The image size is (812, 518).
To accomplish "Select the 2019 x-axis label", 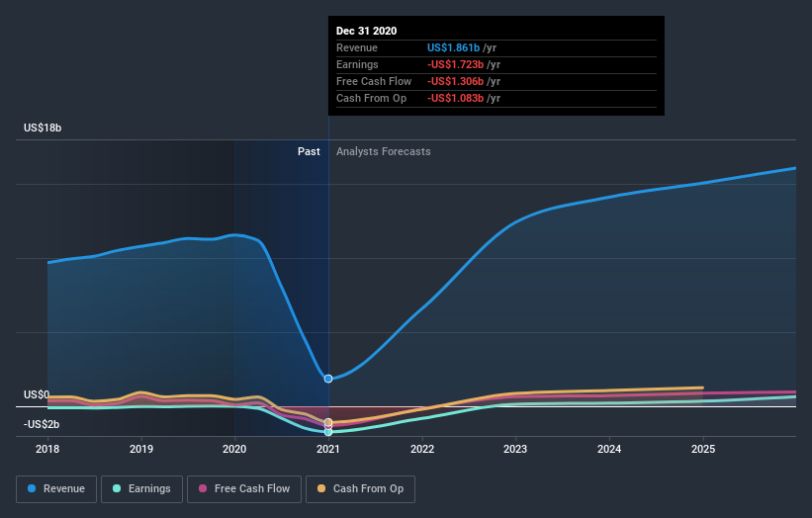I will [x=141, y=449].
